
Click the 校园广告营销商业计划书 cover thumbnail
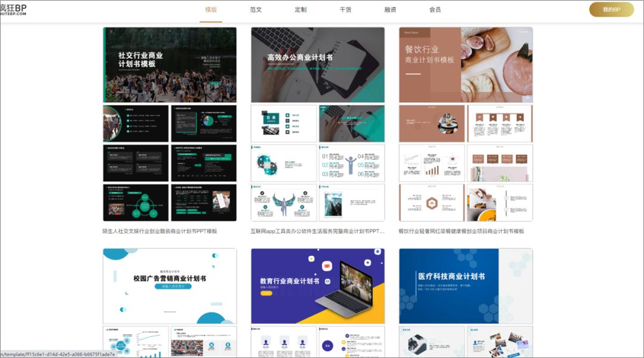pyautogui.click(x=169, y=286)
